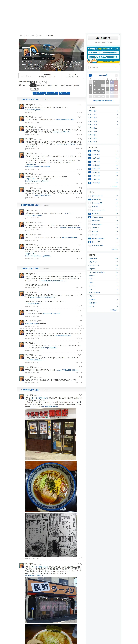Expand all Archives with すべて表示
The image size is (138, 644).
114,187
